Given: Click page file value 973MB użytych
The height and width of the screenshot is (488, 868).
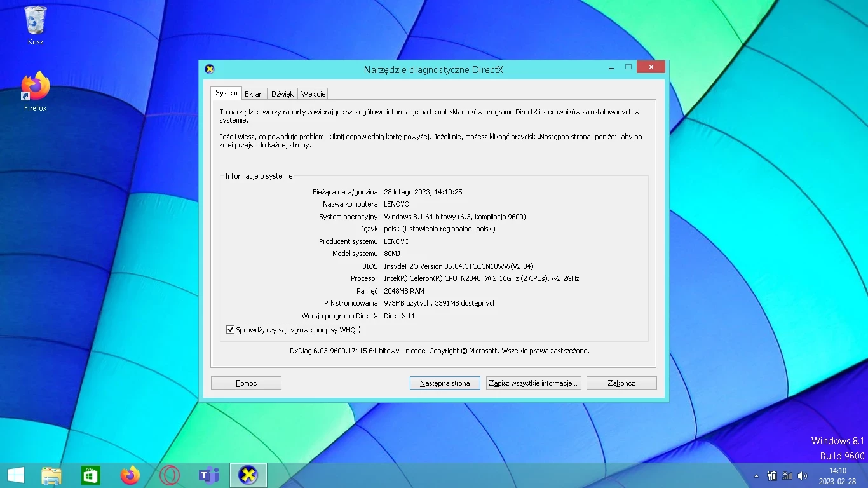Looking at the screenshot, I should (x=440, y=303).
